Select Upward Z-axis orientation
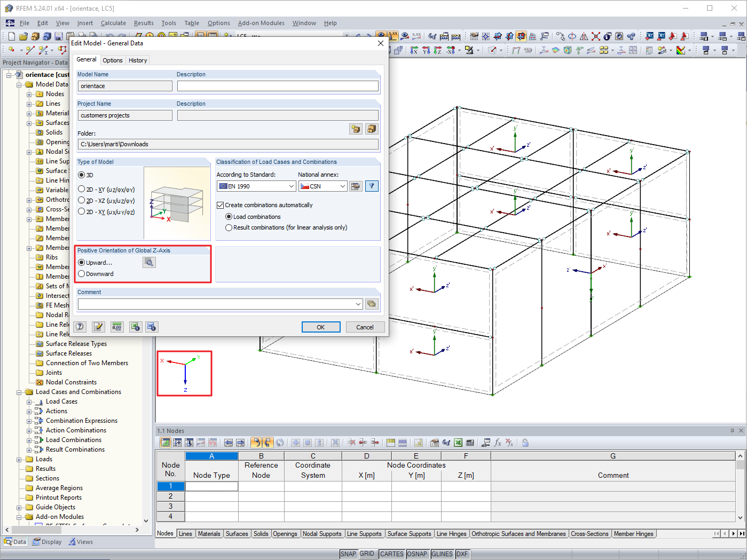The image size is (747, 560). [82, 263]
